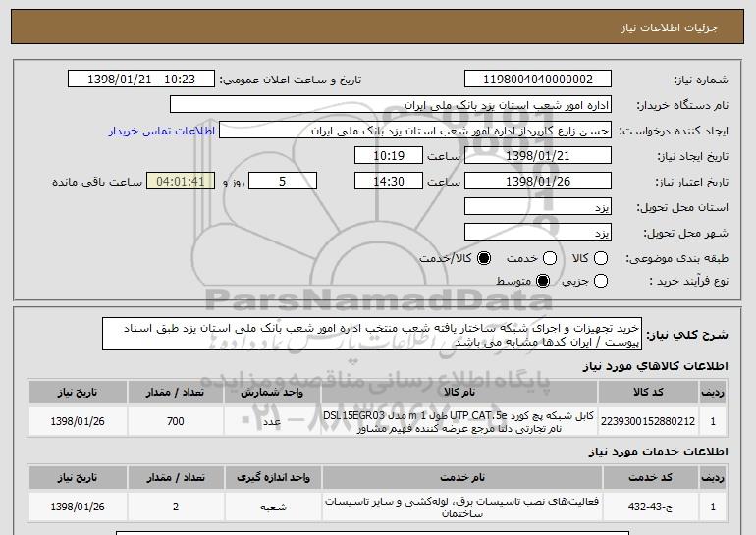The image size is (756, 535).
Task: Click goods table header کد کالا
Action: [648, 393]
